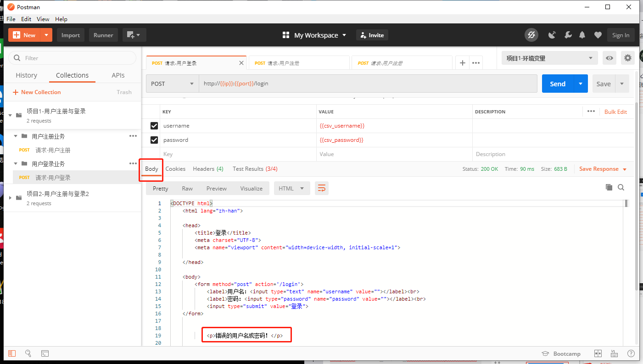Switch to the Raw response view
Screen dimensions: 643x364
[187, 188]
